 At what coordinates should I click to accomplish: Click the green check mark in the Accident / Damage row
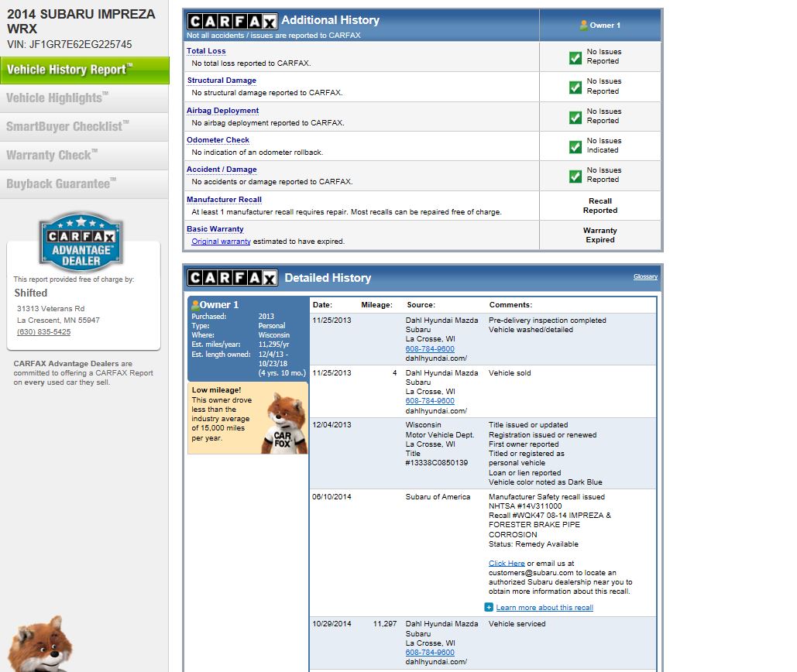click(575, 177)
